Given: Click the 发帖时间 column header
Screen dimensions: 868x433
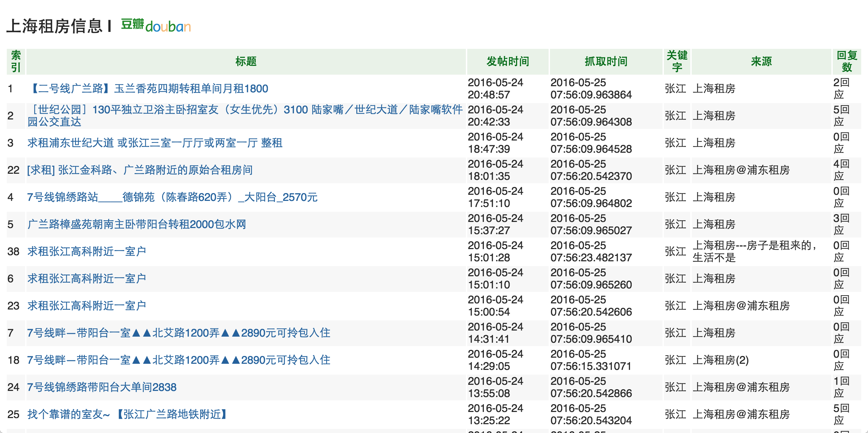Looking at the screenshot, I should (x=508, y=61).
